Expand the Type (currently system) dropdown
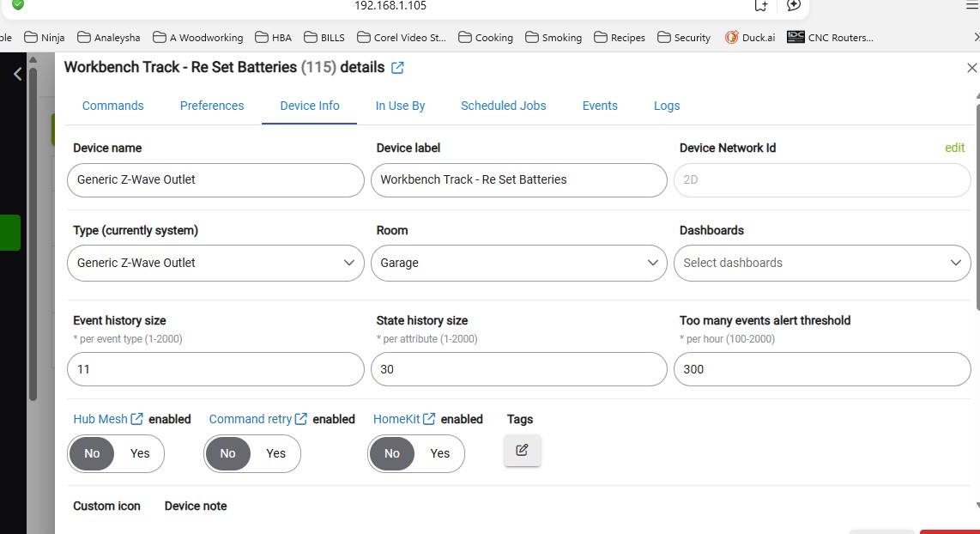This screenshot has width=980, height=534. pyautogui.click(x=215, y=263)
